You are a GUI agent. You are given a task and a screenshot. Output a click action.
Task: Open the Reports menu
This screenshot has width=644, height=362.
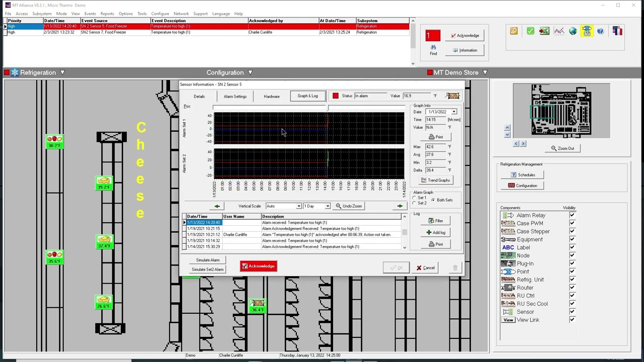click(107, 14)
